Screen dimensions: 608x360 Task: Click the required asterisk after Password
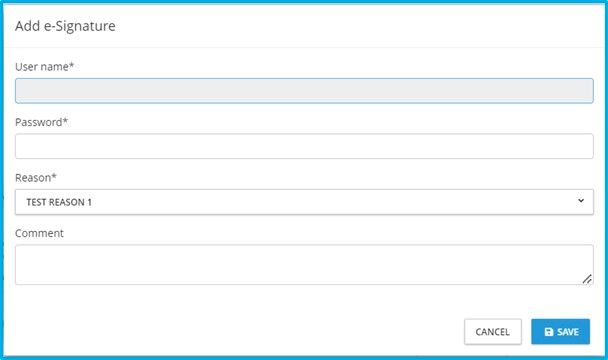(66, 120)
